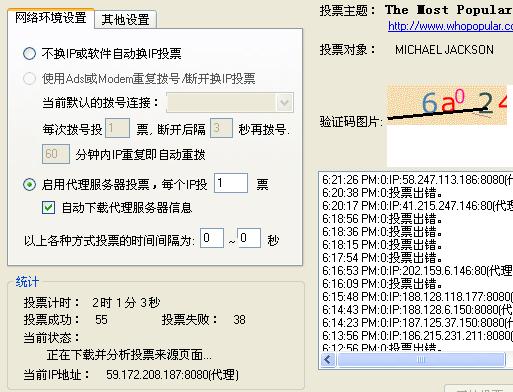Image resolution: width=513 pixels, height=392 pixels.
Task: Open the whopopular website link
Action: point(450,26)
